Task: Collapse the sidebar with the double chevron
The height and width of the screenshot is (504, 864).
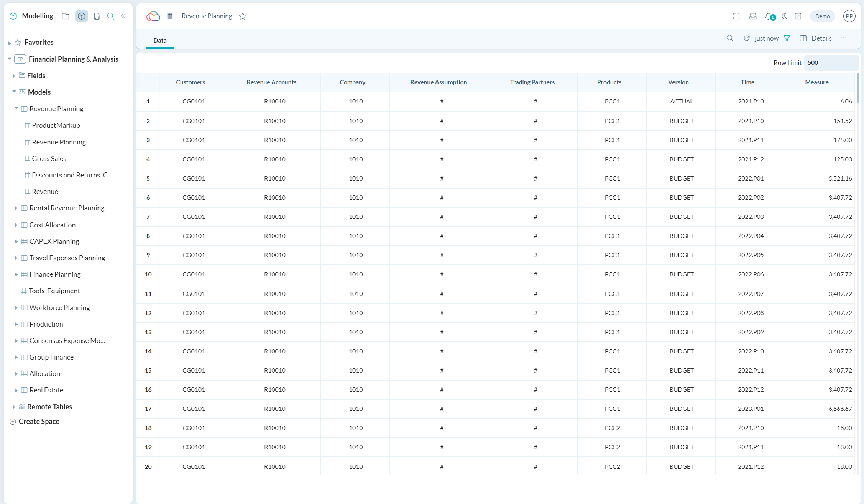Action: click(x=123, y=16)
